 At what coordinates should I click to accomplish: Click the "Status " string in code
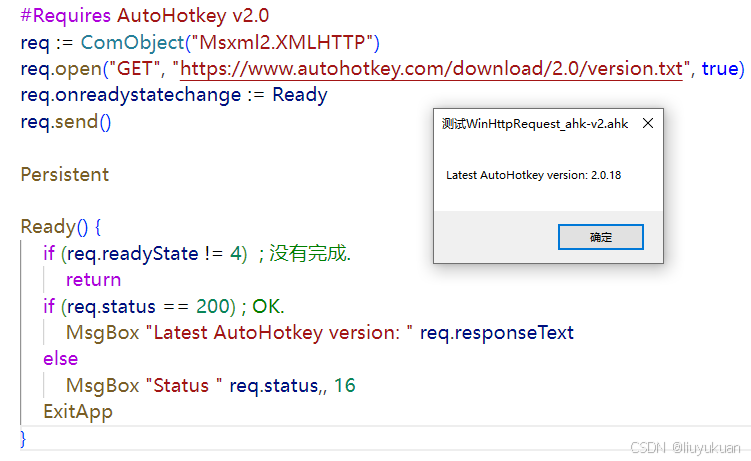(x=184, y=385)
